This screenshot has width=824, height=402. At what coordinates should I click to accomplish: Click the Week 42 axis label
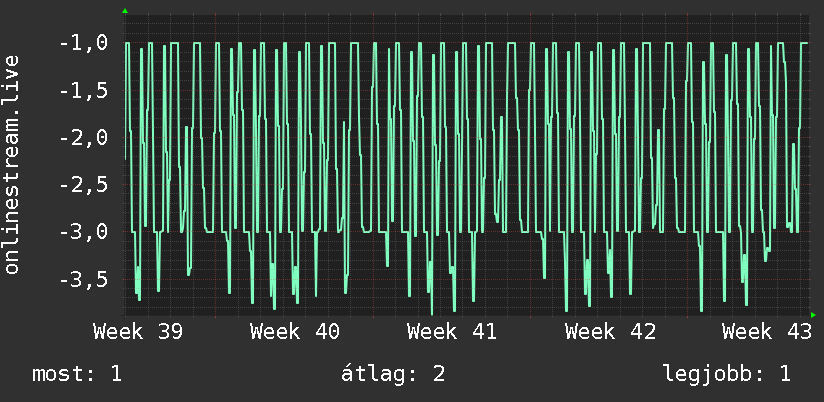point(610,332)
